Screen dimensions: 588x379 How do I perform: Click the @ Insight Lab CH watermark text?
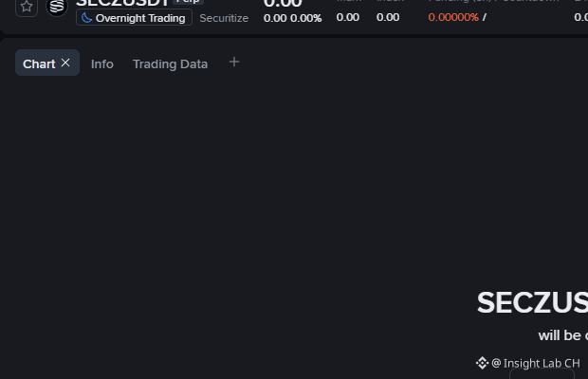[536, 363]
